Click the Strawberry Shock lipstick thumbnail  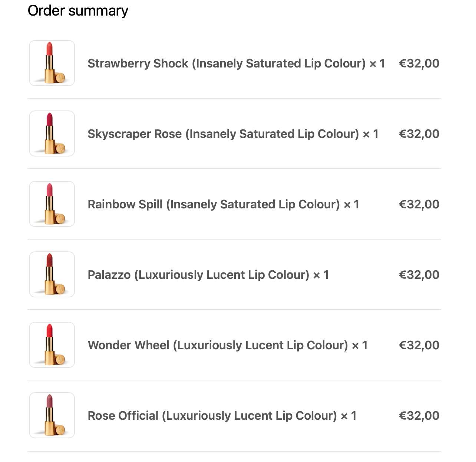tap(52, 63)
